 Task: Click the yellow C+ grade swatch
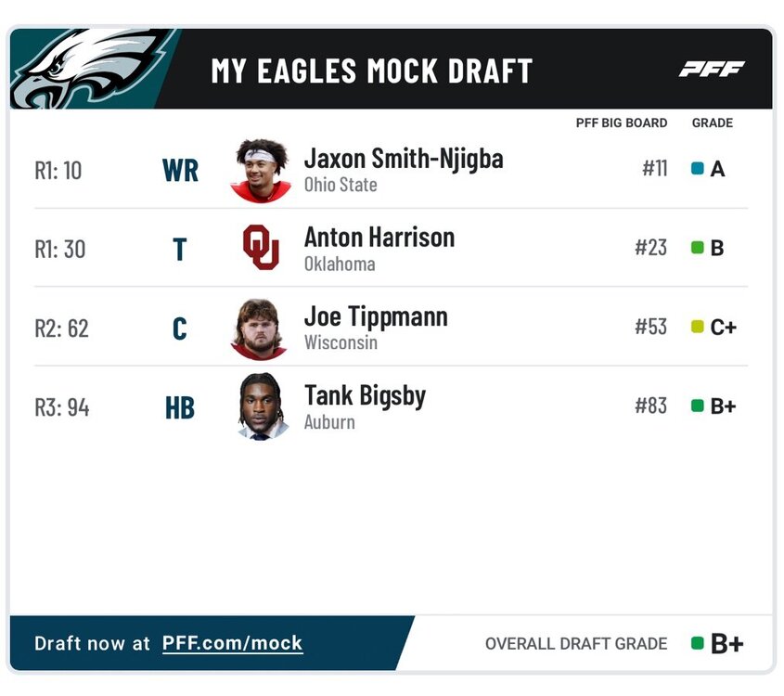pos(698,328)
